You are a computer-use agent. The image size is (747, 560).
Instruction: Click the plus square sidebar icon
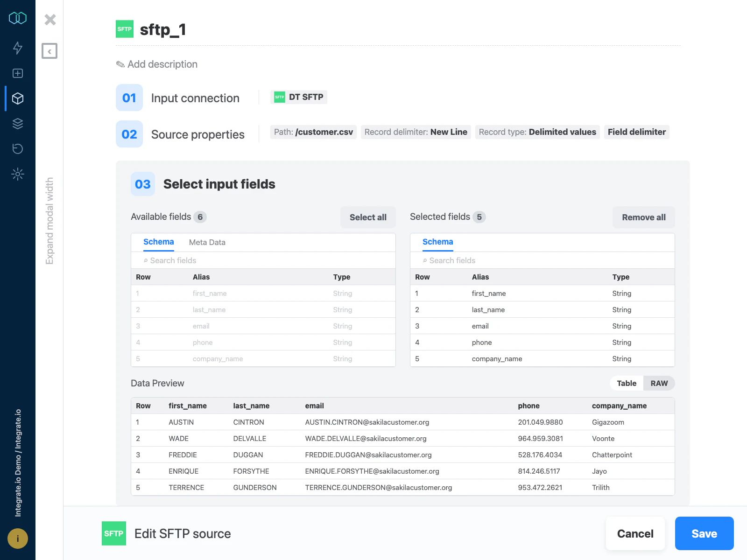tap(18, 73)
